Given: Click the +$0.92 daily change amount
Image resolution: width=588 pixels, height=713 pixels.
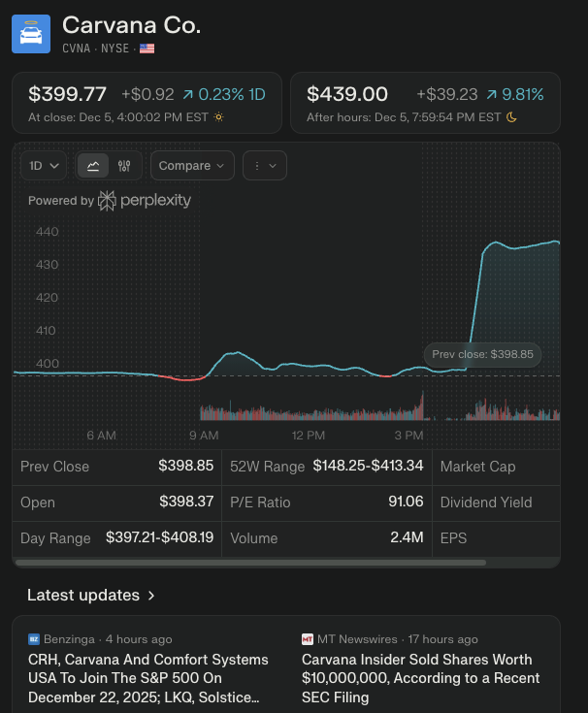Looking at the screenshot, I should point(147,95).
